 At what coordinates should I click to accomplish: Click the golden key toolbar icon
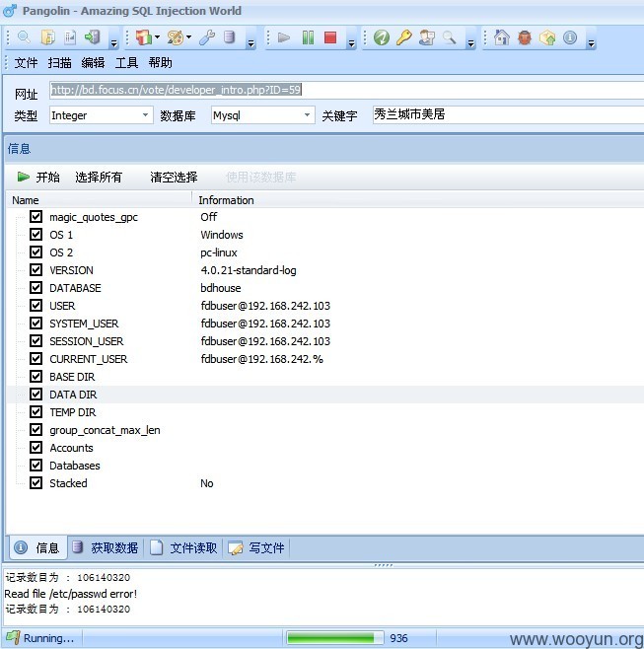point(404,37)
